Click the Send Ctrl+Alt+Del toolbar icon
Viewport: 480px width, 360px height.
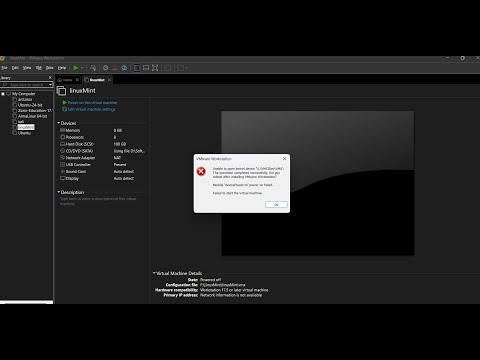pyautogui.click(x=93, y=68)
